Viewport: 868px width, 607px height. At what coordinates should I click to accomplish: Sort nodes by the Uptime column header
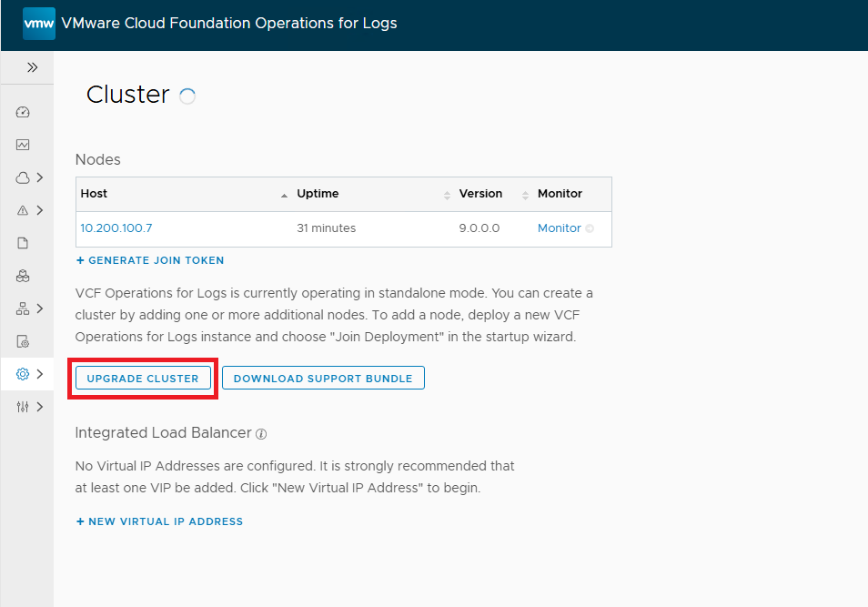(318, 194)
